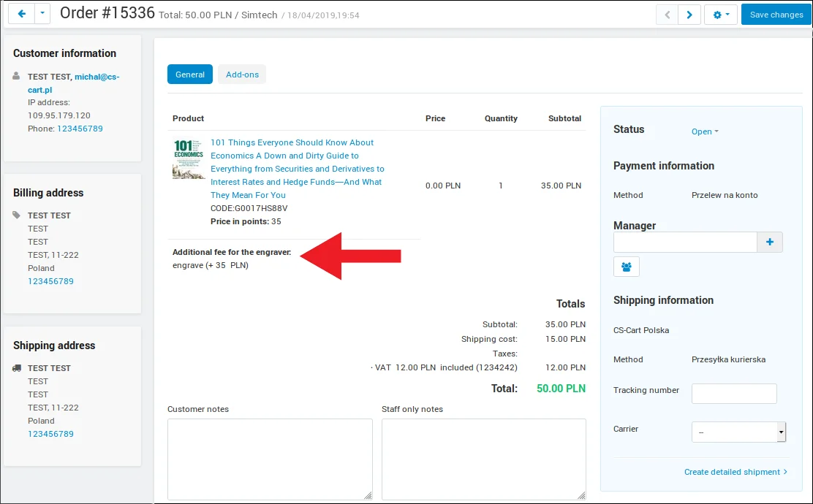This screenshot has width=813, height=504.
Task: Switch to the General tab
Action: pos(190,75)
